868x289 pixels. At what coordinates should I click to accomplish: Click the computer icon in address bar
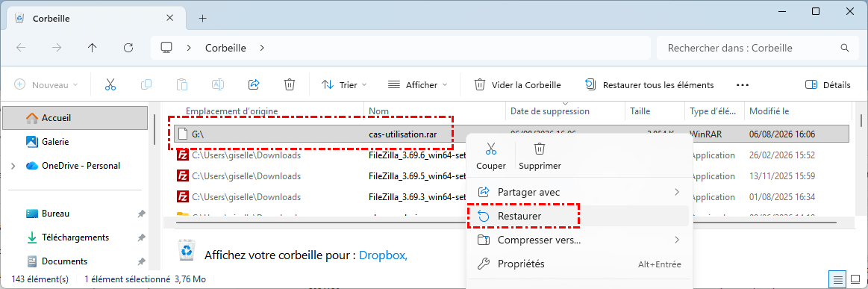point(166,48)
